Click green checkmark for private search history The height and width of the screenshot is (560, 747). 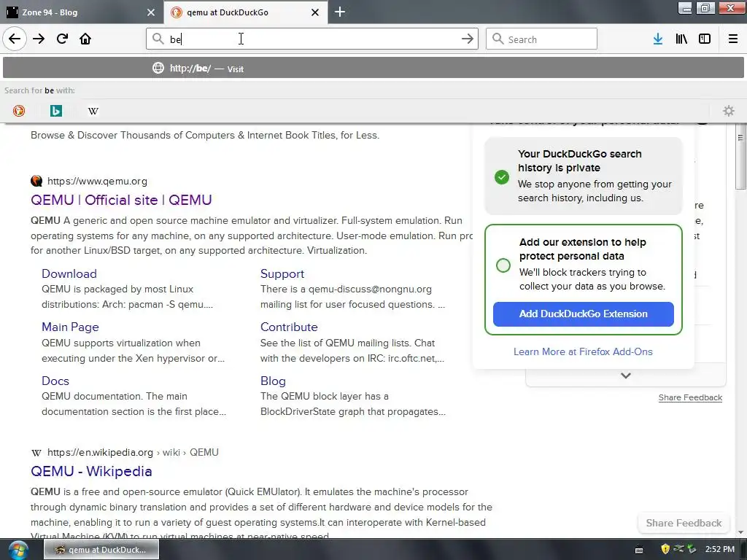502,177
